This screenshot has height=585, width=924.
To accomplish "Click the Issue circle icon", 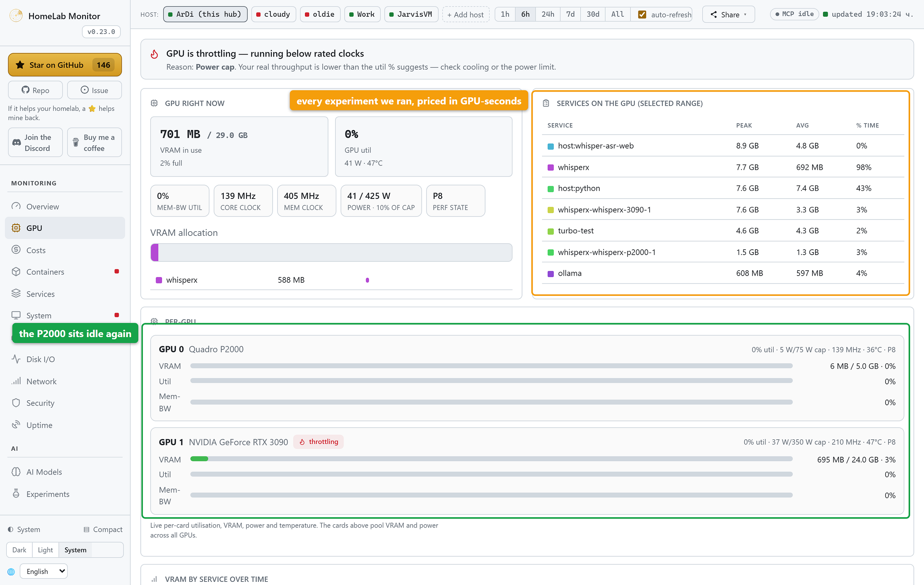I will coord(85,90).
